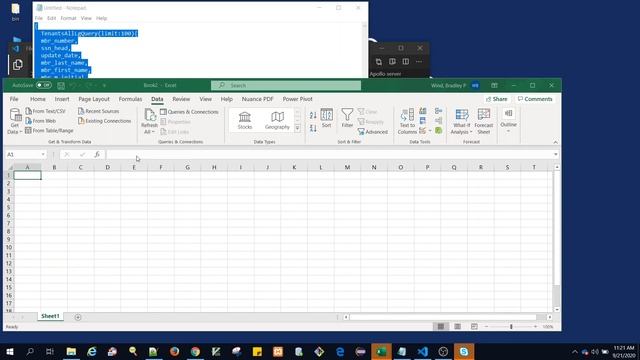The image size is (640, 360).
Task: Open Queries & Connections pane
Action: (189, 112)
